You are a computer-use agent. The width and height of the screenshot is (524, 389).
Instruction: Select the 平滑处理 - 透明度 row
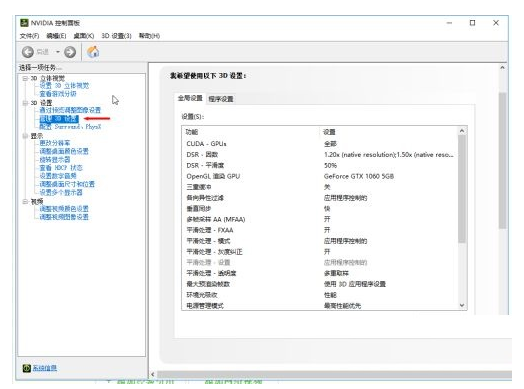coord(319,273)
